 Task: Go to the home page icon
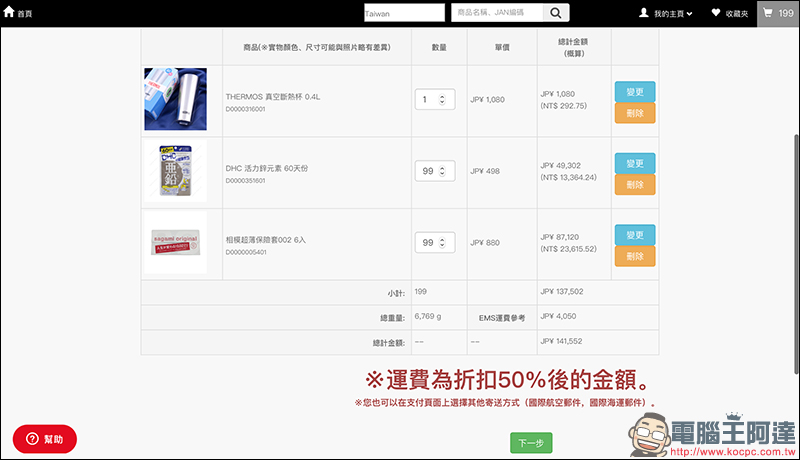[x=9, y=12]
